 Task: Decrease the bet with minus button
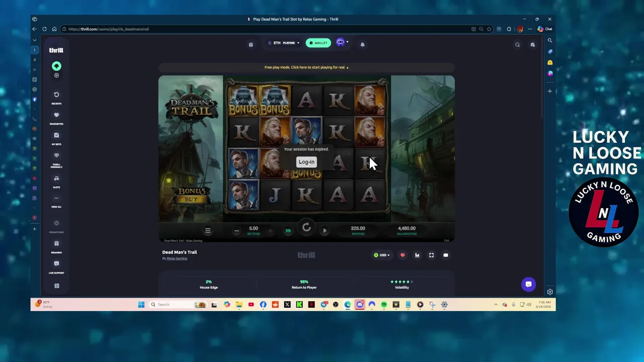(236, 231)
